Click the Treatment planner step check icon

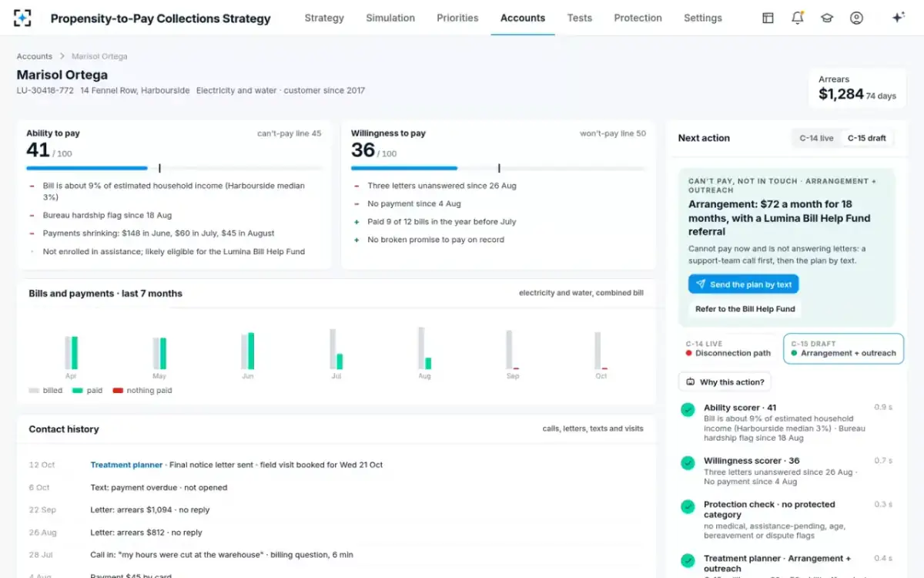click(x=688, y=561)
